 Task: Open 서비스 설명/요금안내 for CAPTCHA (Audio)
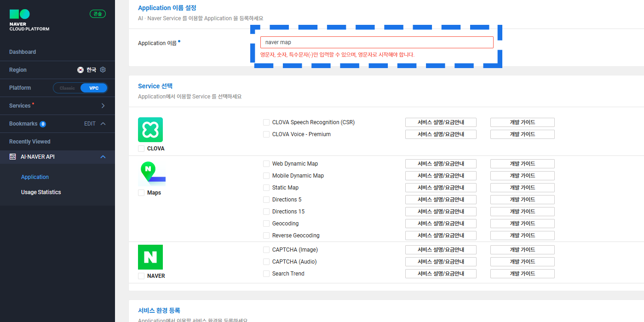coord(441,262)
